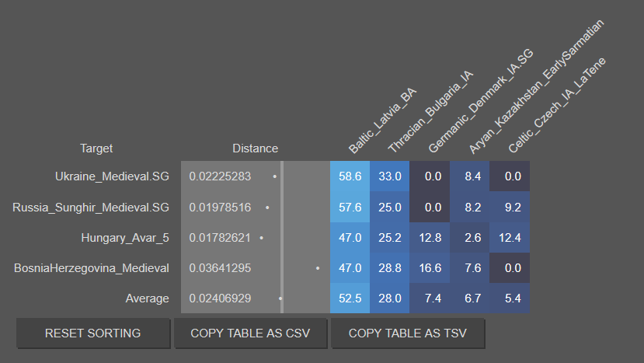Image resolution: width=644 pixels, height=363 pixels.
Task: Click COPY TABLE AS TSV button
Action: tap(407, 333)
